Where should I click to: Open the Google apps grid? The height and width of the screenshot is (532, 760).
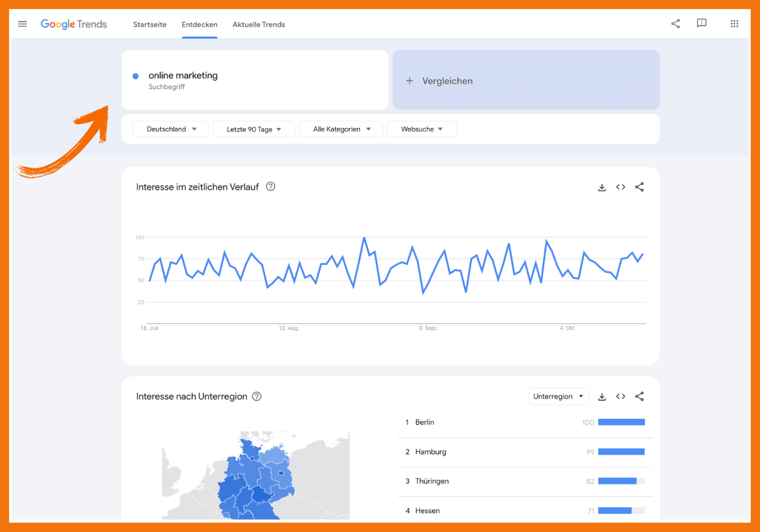pyautogui.click(x=734, y=24)
